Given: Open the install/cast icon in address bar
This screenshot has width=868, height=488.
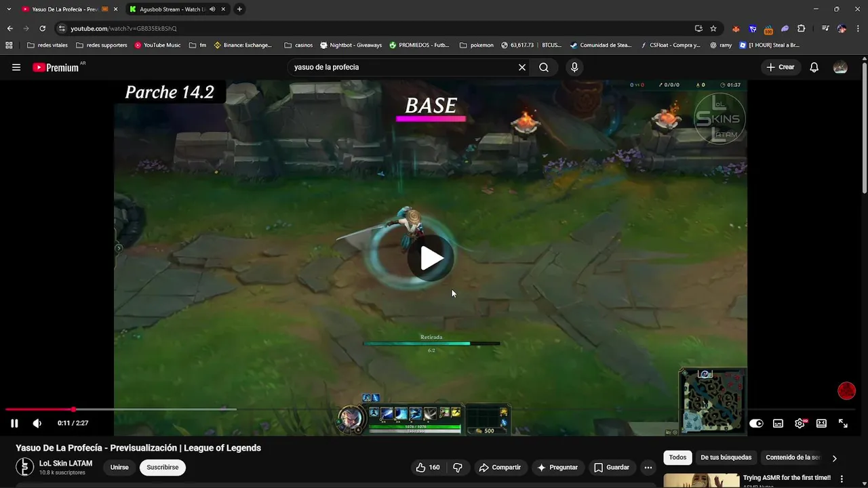Looking at the screenshot, I should 698,28.
